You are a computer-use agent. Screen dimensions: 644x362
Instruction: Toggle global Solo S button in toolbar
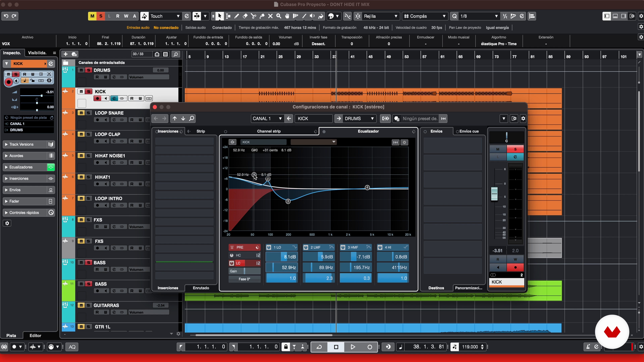tap(101, 16)
